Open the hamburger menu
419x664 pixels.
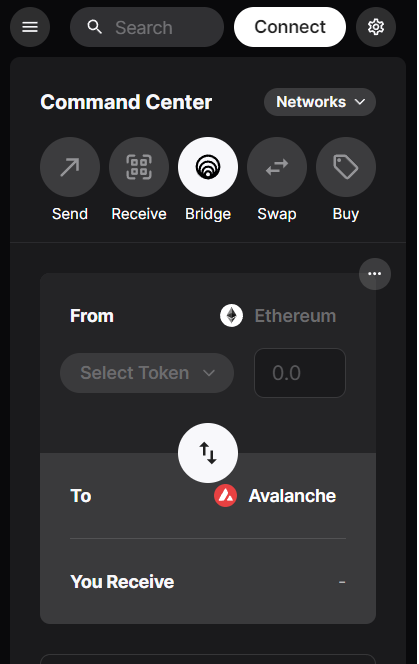click(x=30, y=27)
